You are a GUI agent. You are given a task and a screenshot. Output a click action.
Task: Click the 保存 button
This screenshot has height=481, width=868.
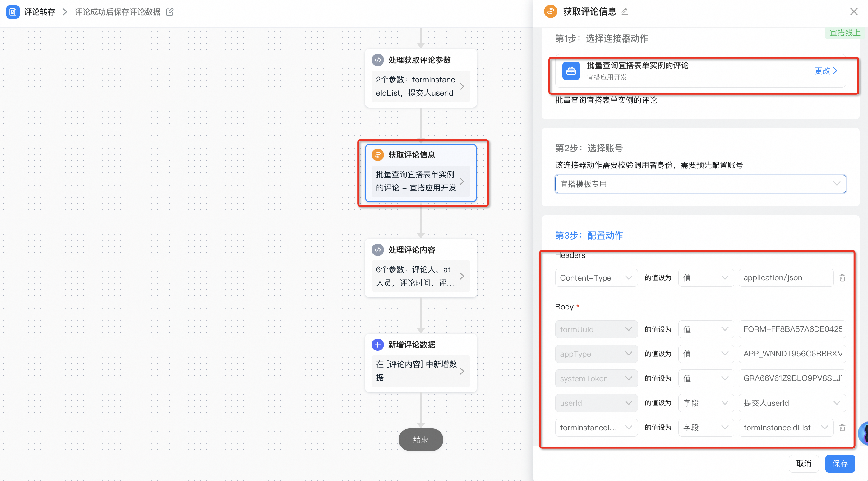click(x=840, y=464)
